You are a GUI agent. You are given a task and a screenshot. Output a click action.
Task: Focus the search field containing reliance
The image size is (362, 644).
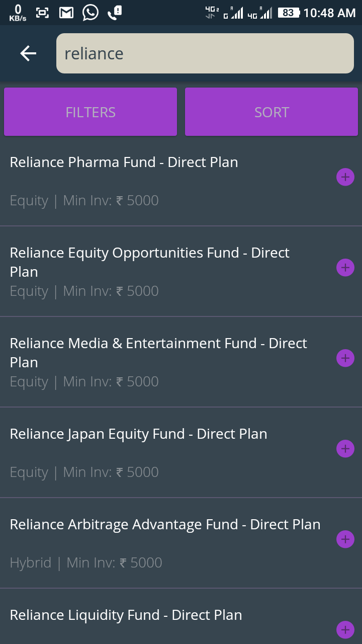(205, 53)
